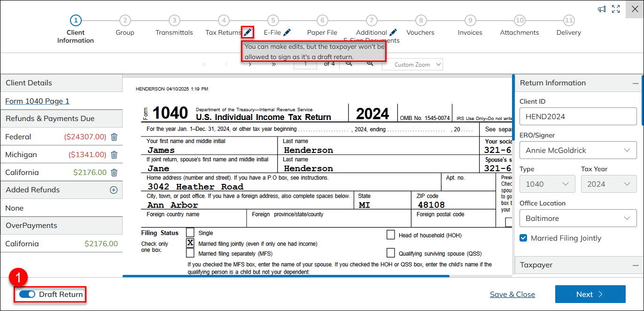Remove California refund using trash icon
This screenshot has width=644, height=311.
(x=114, y=173)
